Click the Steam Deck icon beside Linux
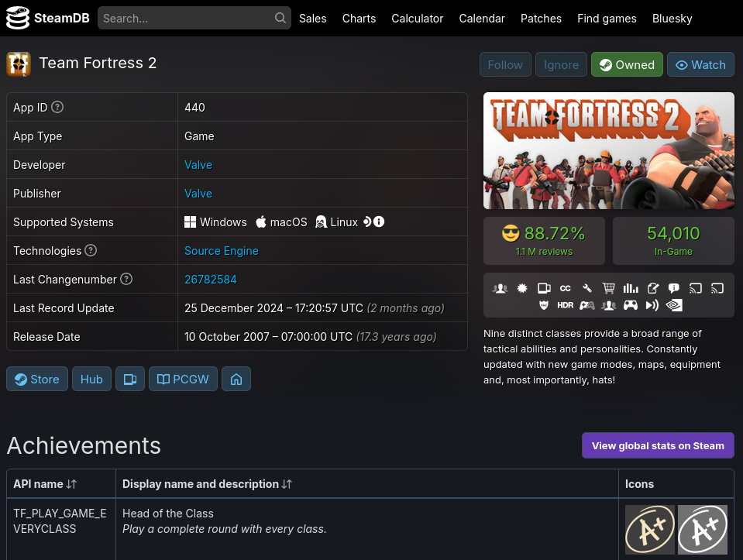Image resolution: width=743 pixels, height=560 pixels. pos(367,222)
